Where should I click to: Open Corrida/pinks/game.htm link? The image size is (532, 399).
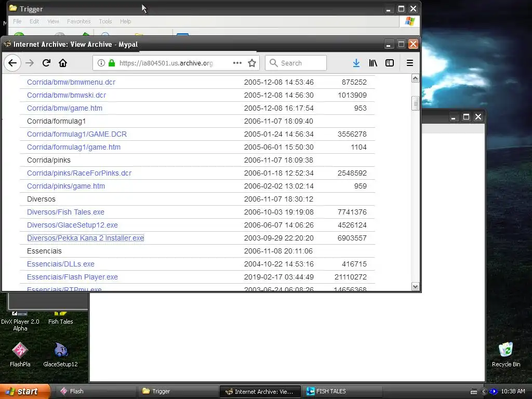coord(66,186)
